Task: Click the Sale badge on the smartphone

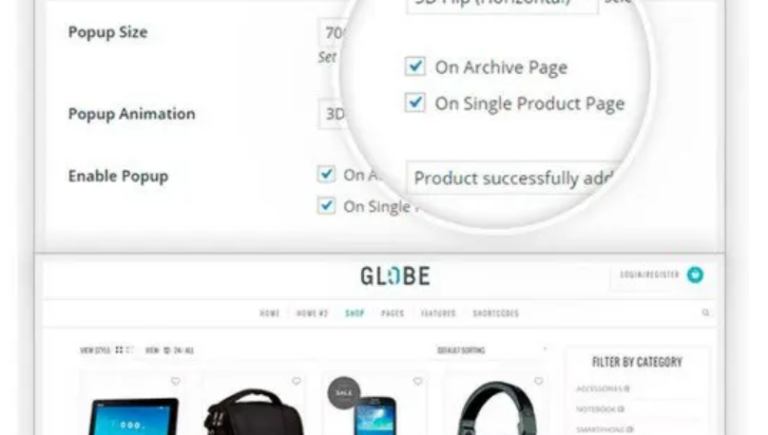Action: pyautogui.click(x=344, y=392)
